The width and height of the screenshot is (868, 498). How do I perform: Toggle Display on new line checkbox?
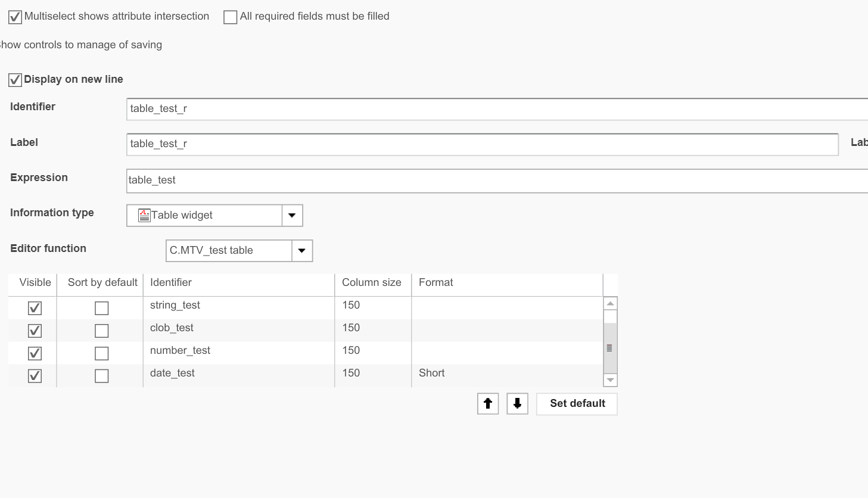(x=15, y=80)
